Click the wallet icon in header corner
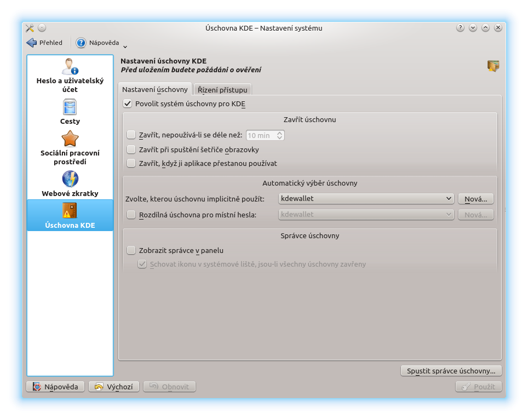Viewport: 528px width, 420px height. [493, 66]
